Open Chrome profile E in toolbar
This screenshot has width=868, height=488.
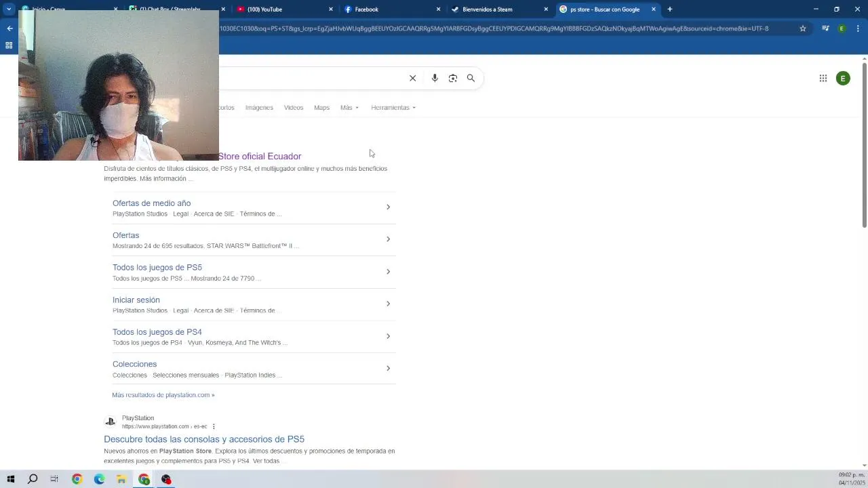click(x=842, y=28)
